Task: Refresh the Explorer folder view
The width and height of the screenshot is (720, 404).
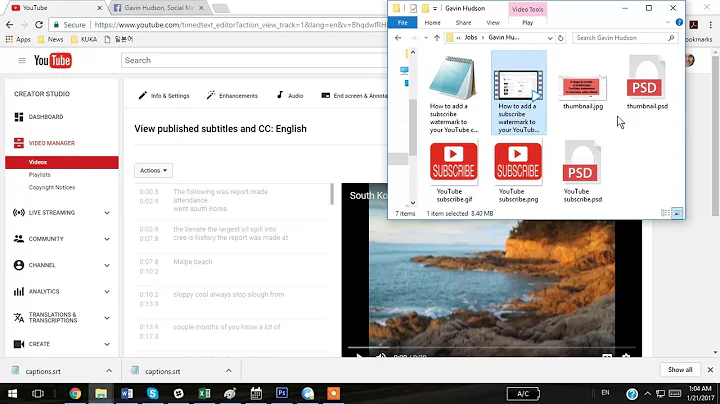Action: [561, 38]
